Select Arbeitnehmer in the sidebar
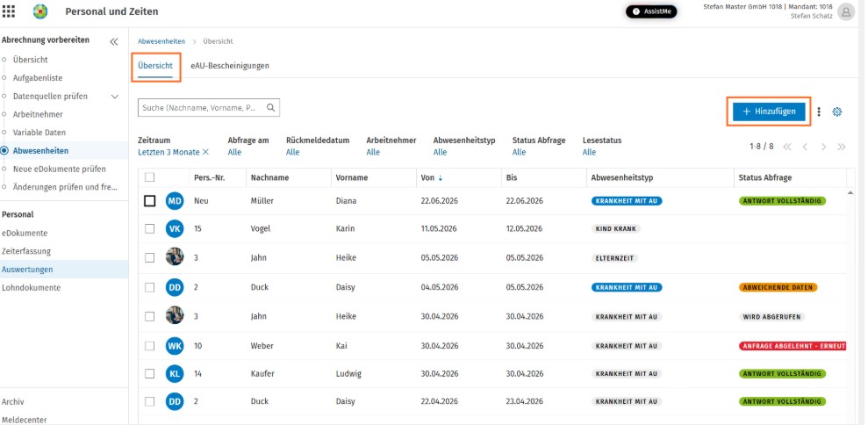Screen dimensions: 868x425 pos(38,114)
